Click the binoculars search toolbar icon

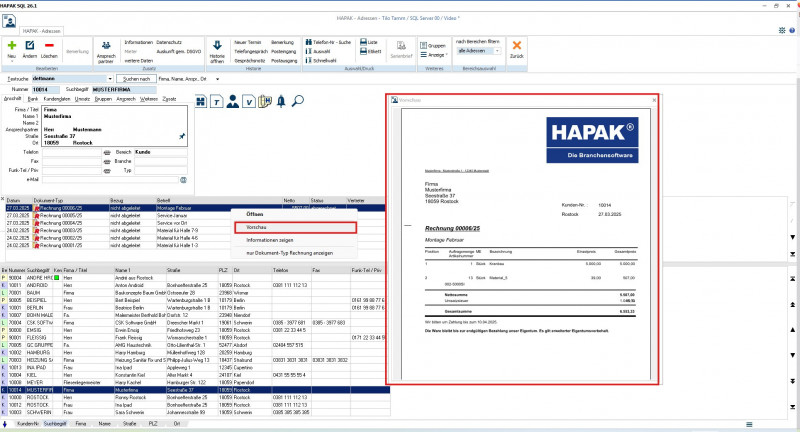201,101
